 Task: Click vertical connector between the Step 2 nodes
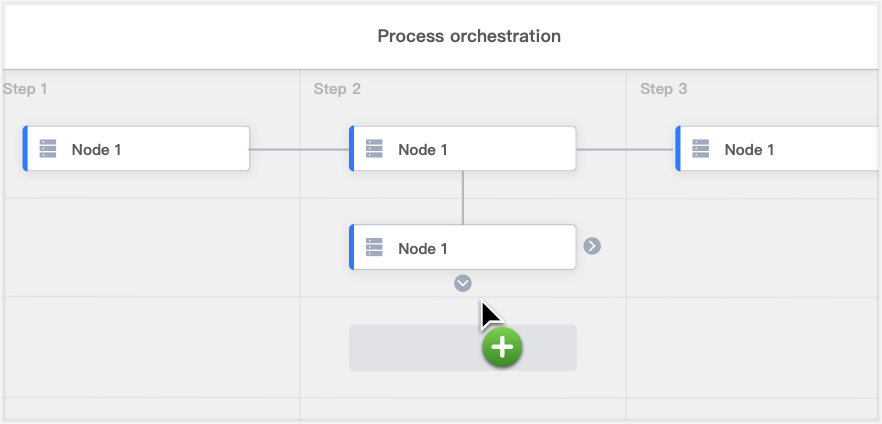point(462,197)
